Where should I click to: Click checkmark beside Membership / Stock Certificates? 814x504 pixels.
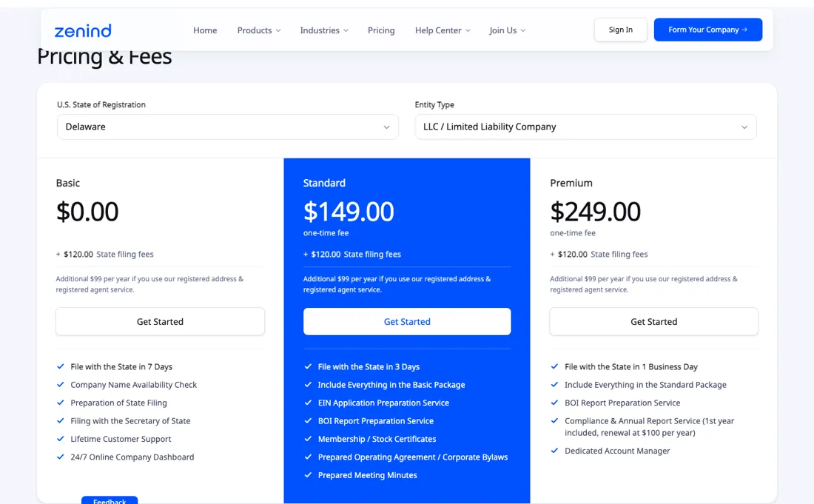(x=308, y=439)
